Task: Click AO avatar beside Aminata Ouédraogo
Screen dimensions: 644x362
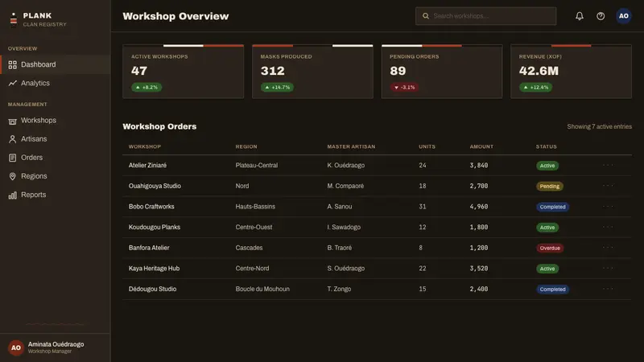Action: pyautogui.click(x=16, y=348)
